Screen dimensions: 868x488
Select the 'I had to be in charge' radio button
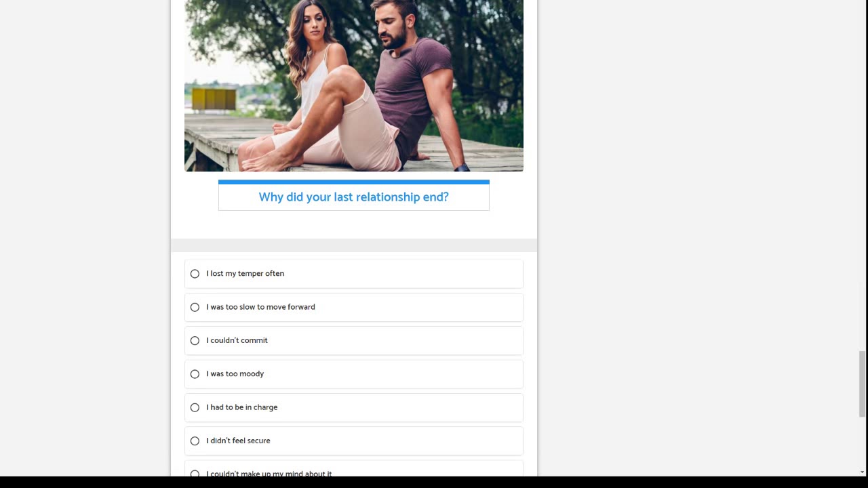pos(195,407)
